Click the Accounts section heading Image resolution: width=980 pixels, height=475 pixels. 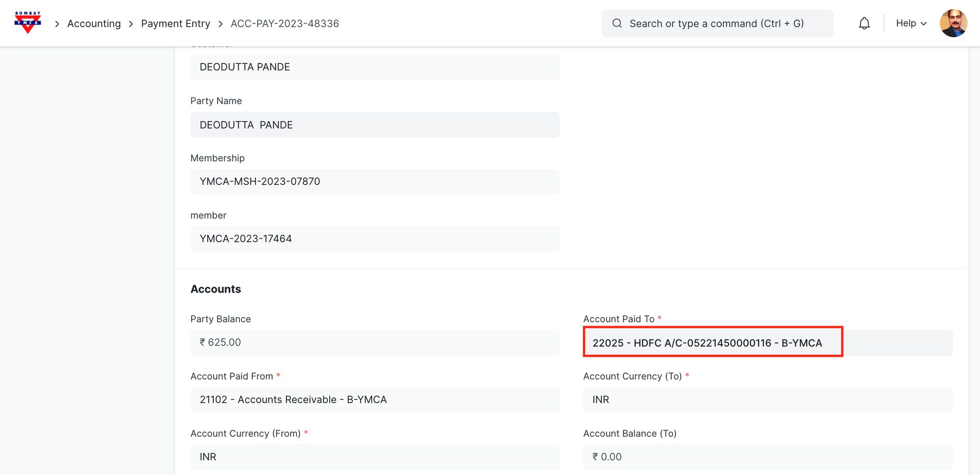[216, 289]
